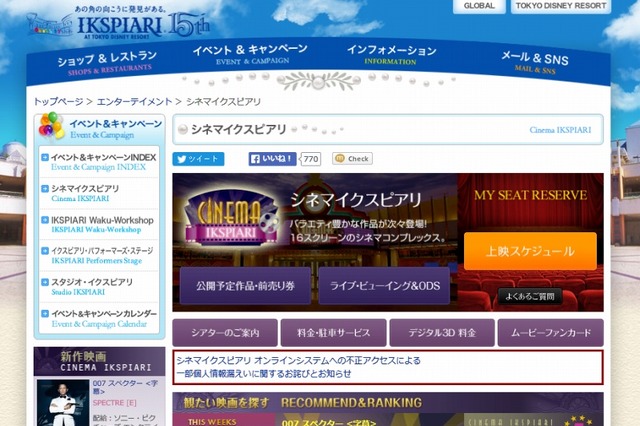Open スタジオ・イクスピアリ sidebar link
Image resolution: width=640 pixels, height=426 pixels.
(92, 286)
